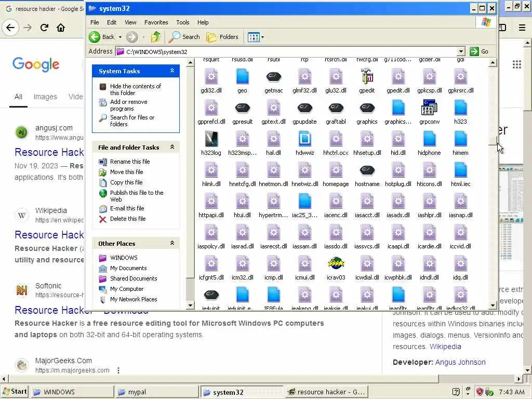Select the hdwwiz file icon
This screenshot has width=532, height=399.
(304, 139)
